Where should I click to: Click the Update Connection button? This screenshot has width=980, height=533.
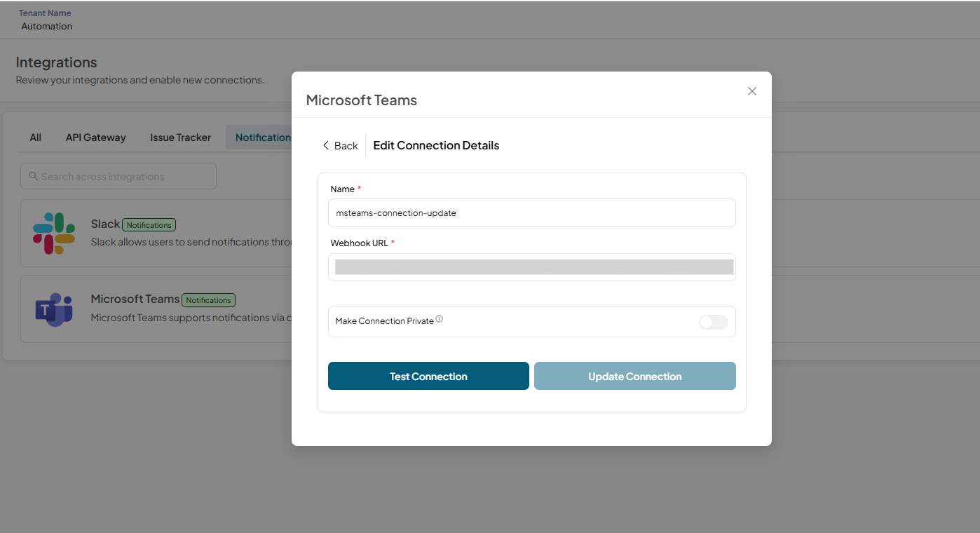coord(635,376)
